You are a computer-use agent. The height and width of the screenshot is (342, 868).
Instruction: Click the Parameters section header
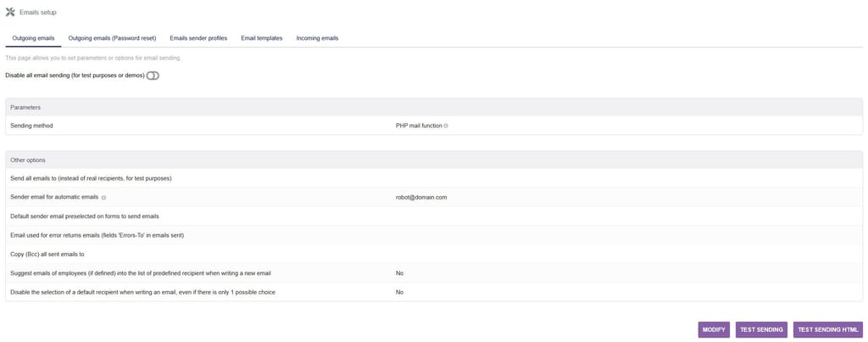click(434, 107)
